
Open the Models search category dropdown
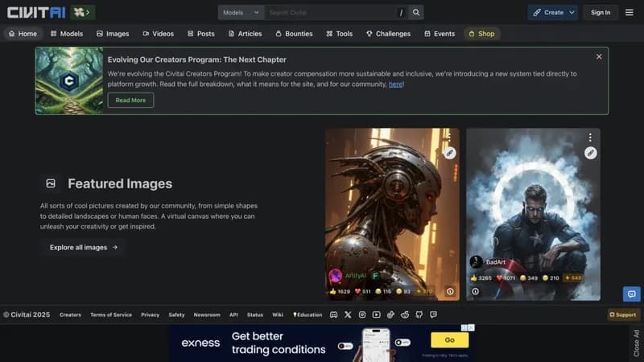tap(241, 12)
